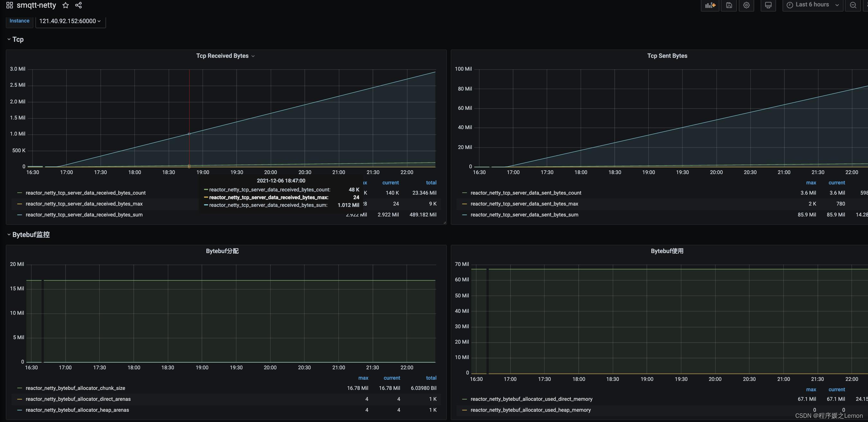Image resolution: width=868 pixels, height=422 pixels.
Task: Toggle received_bytes_count series in the legend
Action: tap(86, 193)
